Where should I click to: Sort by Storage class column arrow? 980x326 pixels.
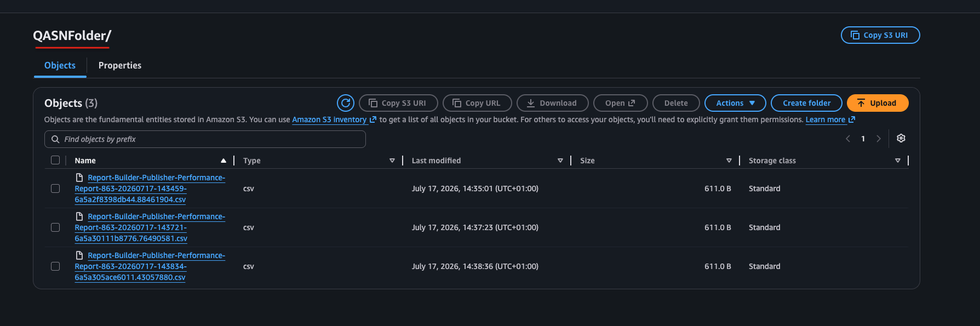[898, 161]
